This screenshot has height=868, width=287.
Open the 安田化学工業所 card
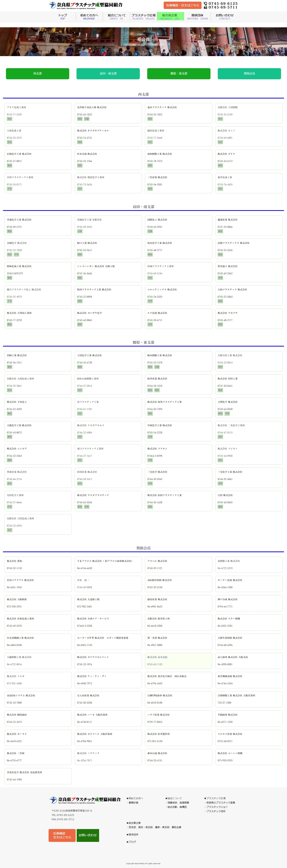click(38, 501)
